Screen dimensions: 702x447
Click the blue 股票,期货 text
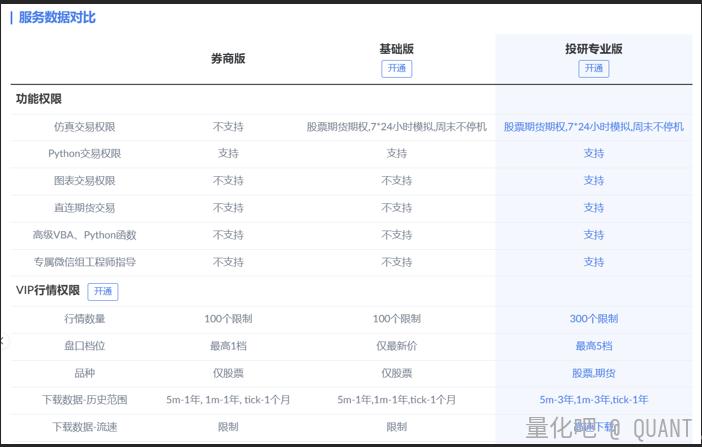(x=593, y=373)
